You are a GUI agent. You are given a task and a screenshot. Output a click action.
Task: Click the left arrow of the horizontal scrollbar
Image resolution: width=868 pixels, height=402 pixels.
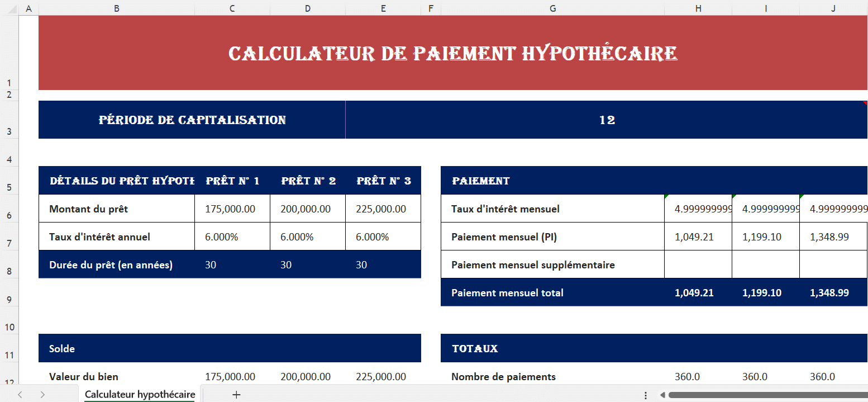click(x=662, y=395)
